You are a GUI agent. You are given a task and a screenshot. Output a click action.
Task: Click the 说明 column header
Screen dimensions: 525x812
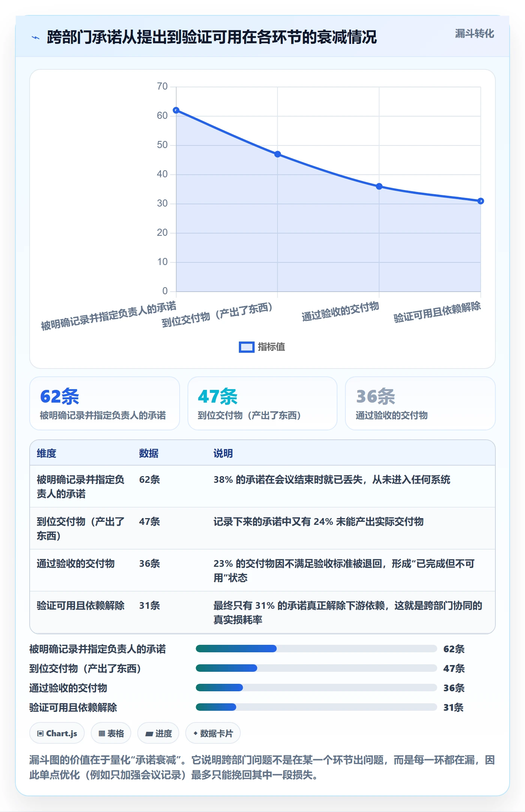(x=223, y=453)
